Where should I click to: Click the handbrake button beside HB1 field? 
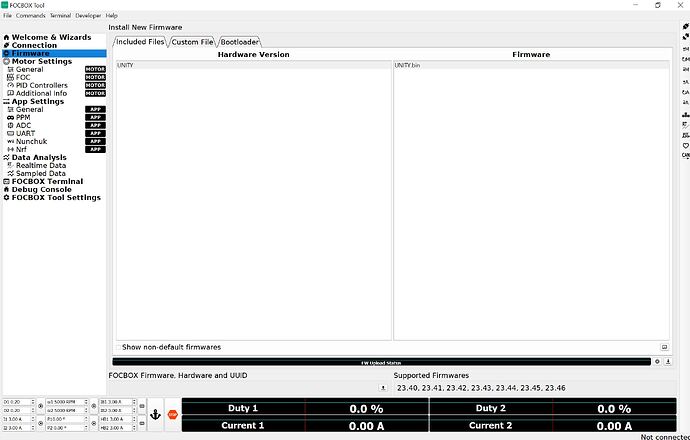pos(142,423)
